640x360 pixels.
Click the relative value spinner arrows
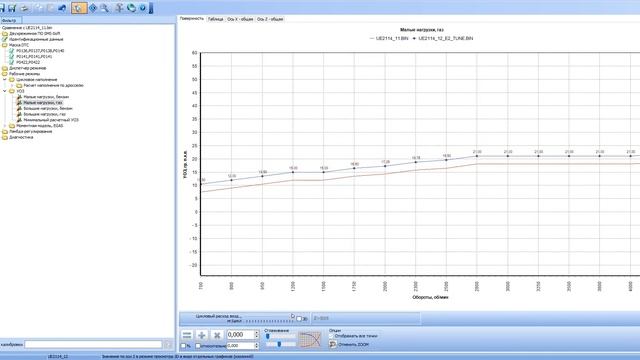tap(257, 346)
